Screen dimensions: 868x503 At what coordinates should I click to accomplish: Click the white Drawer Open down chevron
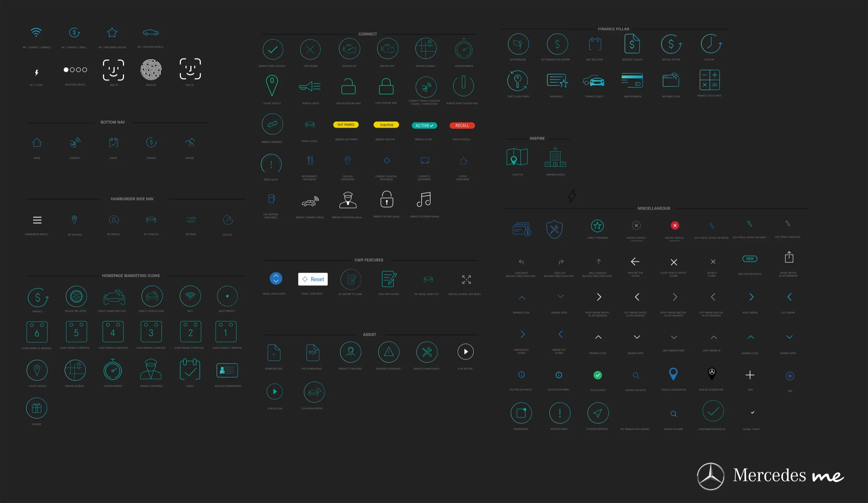coord(637,337)
